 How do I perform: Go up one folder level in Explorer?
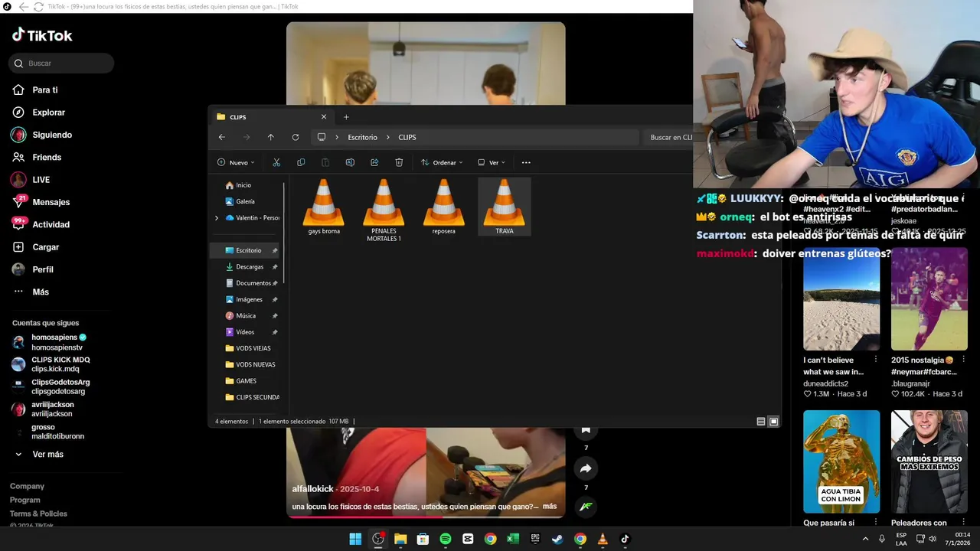tap(270, 137)
